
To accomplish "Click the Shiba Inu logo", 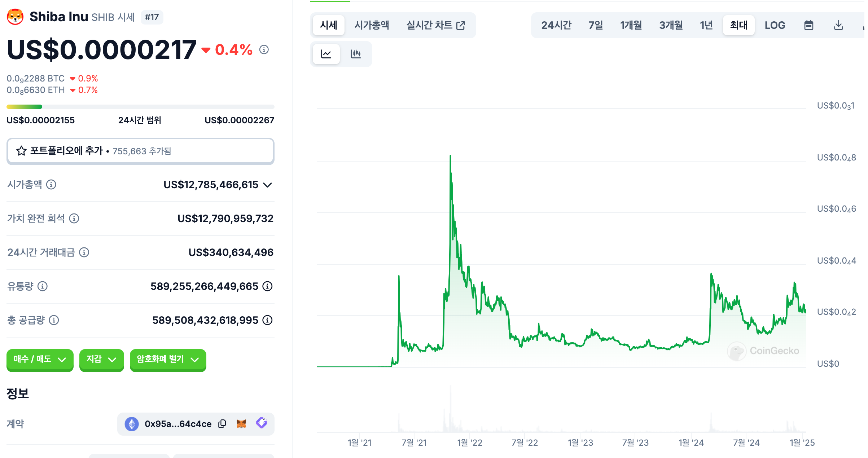I will point(14,16).
